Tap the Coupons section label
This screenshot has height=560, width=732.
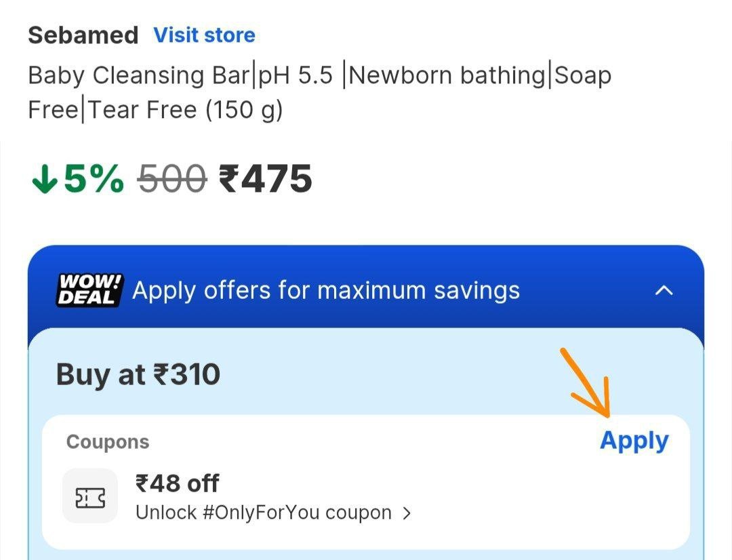(x=108, y=442)
